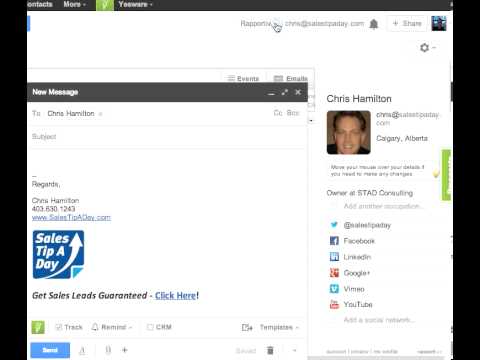This screenshot has height=360, width=480.
Task: Toggle the Track checkbox
Action: 69,327
